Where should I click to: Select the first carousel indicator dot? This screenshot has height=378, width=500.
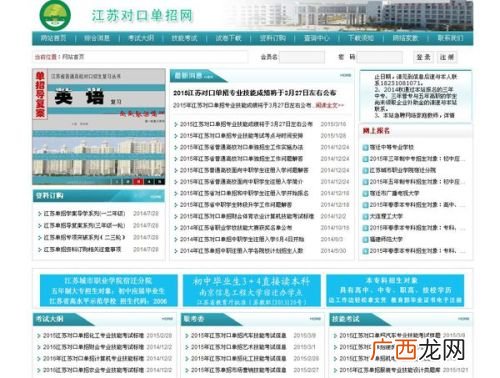[117, 181]
